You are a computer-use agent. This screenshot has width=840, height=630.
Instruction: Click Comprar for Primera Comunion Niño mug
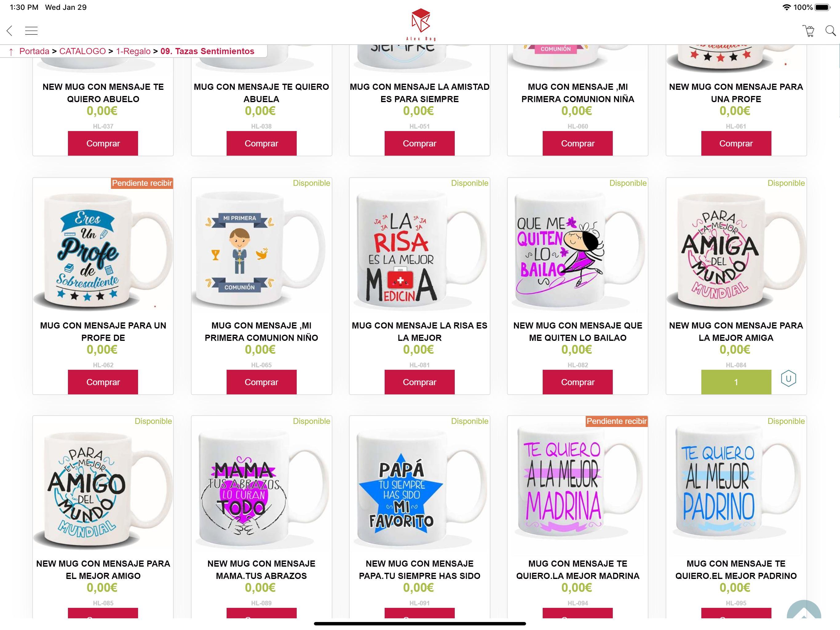pos(261,382)
